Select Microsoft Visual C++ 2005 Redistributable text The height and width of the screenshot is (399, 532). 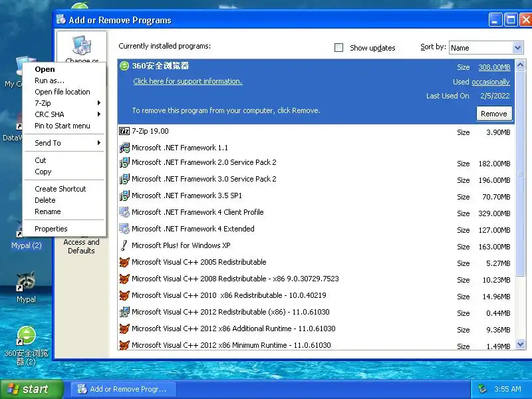199,262
